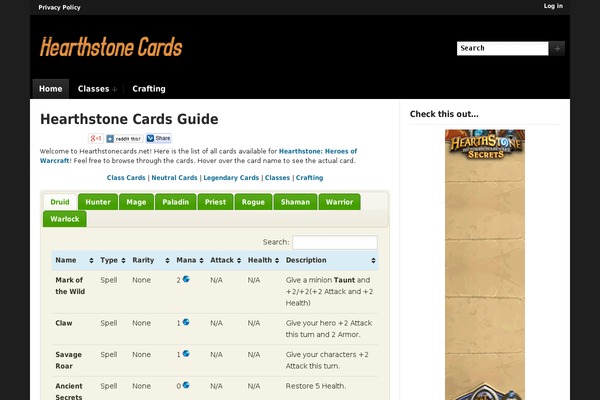Switch to the Warrior class tab
Viewport: 600px width, 400px height.
[x=339, y=202]
